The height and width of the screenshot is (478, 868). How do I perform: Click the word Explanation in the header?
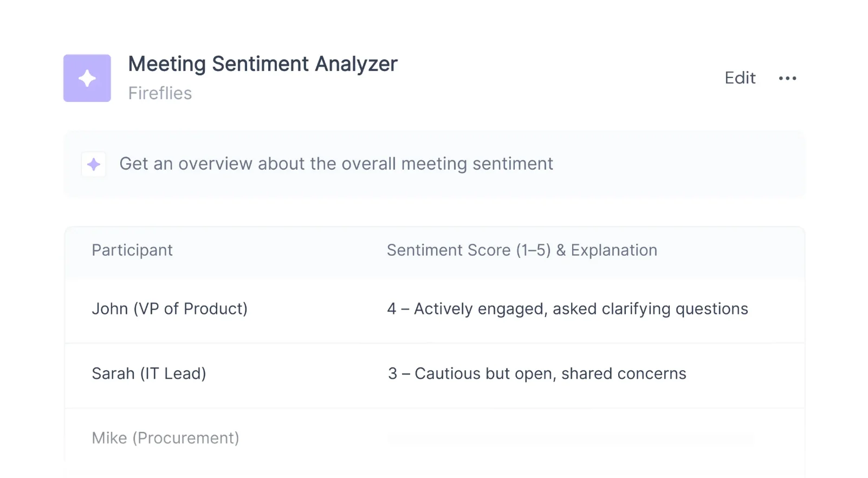tap(614, 250)
